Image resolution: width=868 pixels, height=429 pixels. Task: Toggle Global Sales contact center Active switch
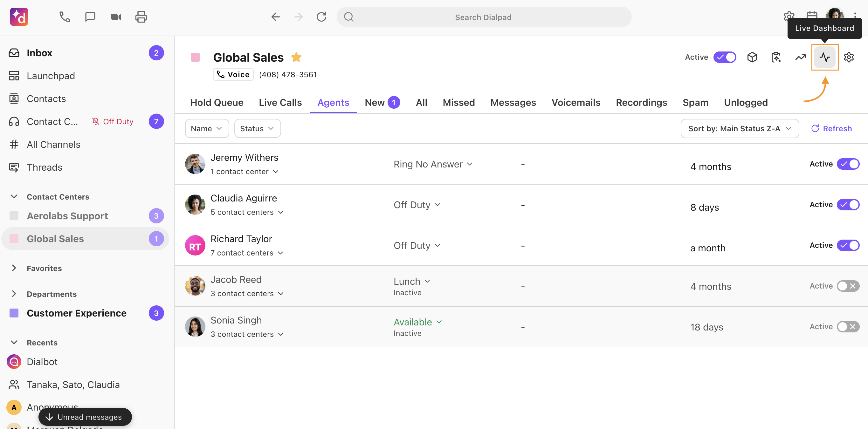point(725,57)
